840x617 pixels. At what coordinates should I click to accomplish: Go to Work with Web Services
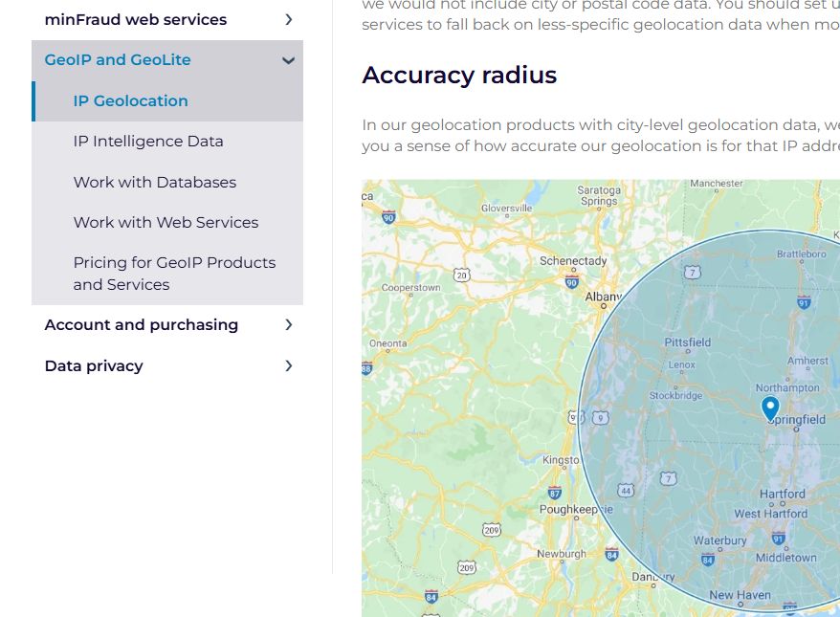(x=166, y=222)
